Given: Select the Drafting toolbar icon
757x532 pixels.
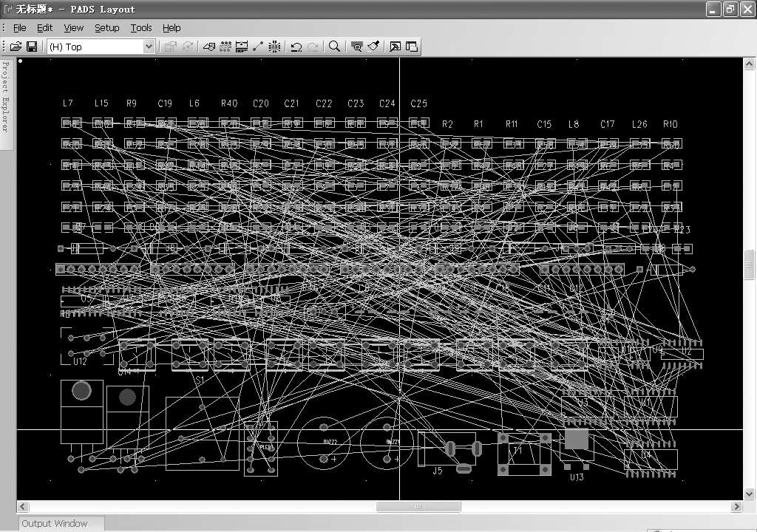Looking at the screenshot, I should click(x=209, y=47).
